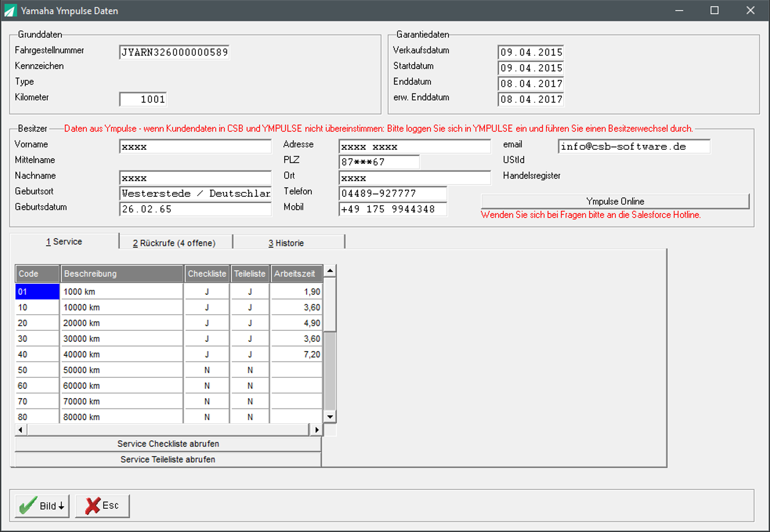
Task: Click the Nachname input field
Action: click(195, 178)
